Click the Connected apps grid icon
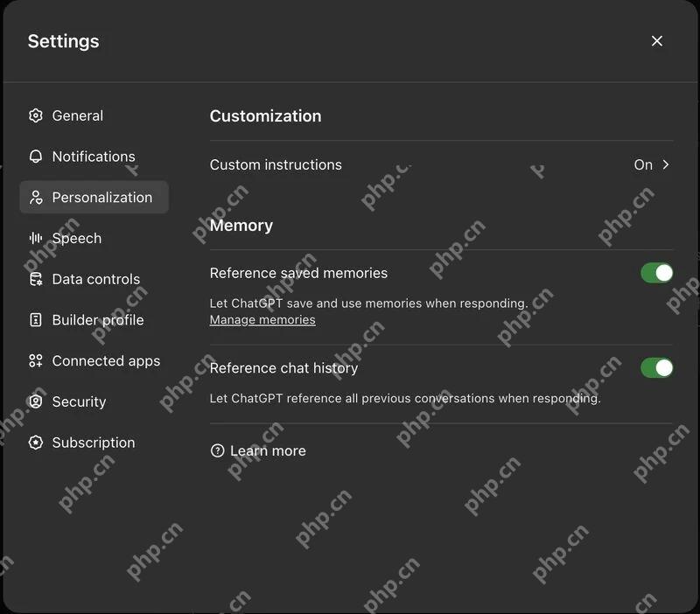 coord(36,361)
